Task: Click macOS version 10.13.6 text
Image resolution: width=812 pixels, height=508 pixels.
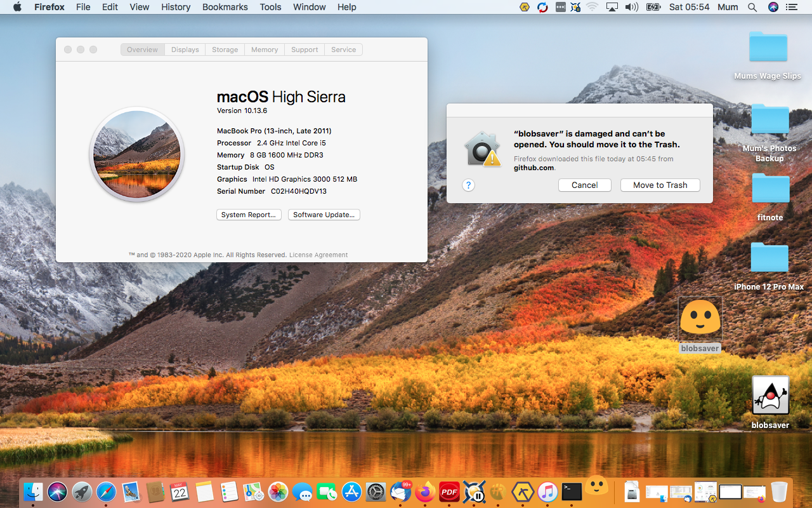Action: [242, 110]
